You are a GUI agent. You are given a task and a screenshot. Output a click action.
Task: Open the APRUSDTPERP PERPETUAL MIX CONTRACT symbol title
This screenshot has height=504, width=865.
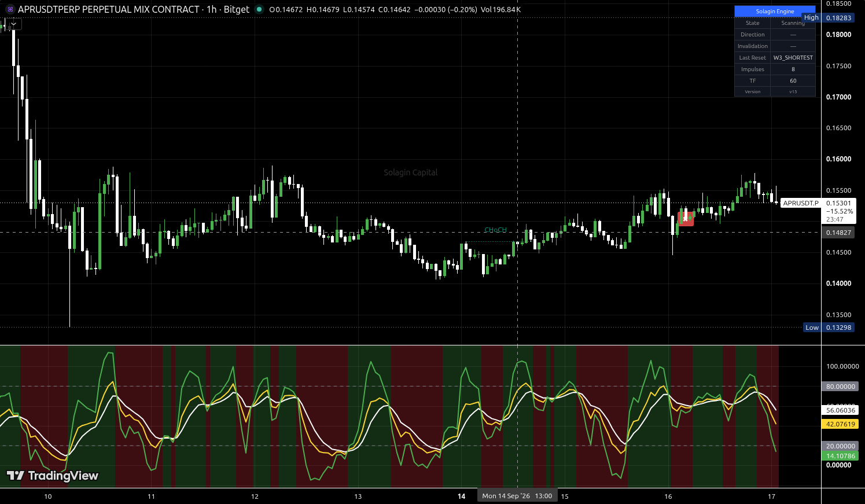(x=109, y=9)
